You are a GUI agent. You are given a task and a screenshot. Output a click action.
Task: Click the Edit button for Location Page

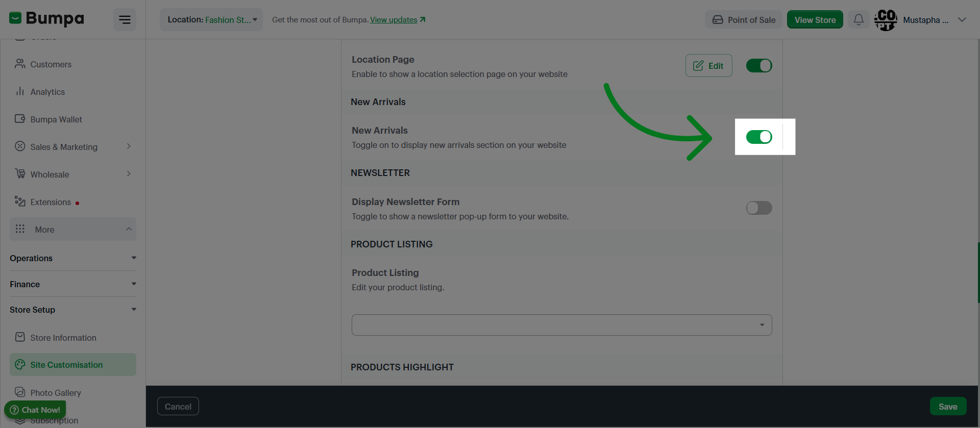(x=708, y=65)
